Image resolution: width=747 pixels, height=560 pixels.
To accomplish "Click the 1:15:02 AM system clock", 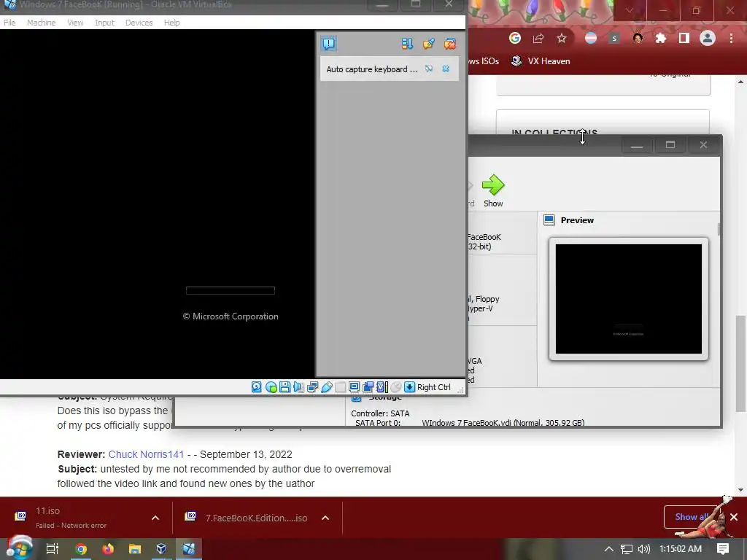I will (681, 549).
